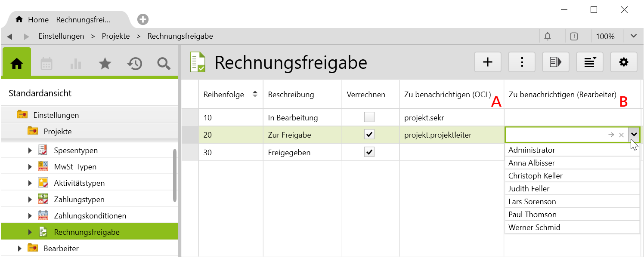The width and height of the screenshot is (644, 258).
Task: Click the plus icon to add a new entry
Action: coord(488,62)
